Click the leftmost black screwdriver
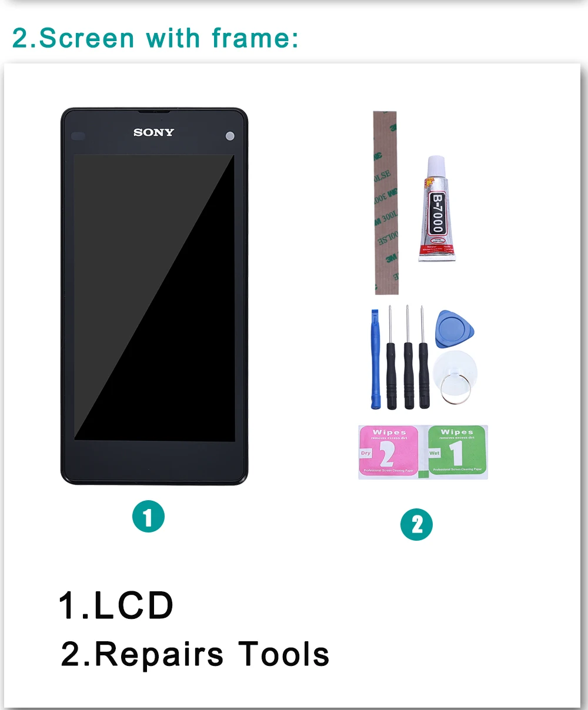 click(x=391, y=357)
